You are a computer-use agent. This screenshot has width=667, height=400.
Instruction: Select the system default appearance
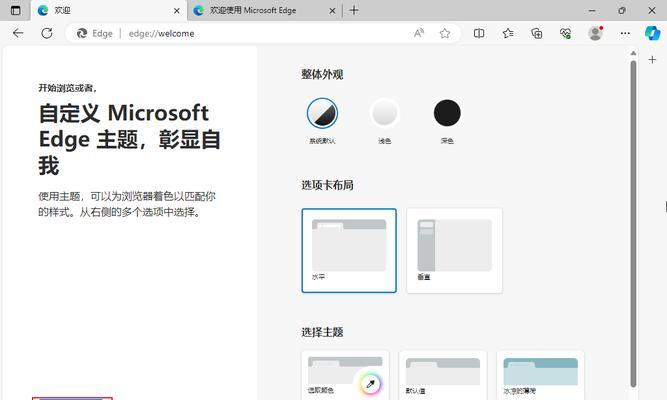(322, 113)
